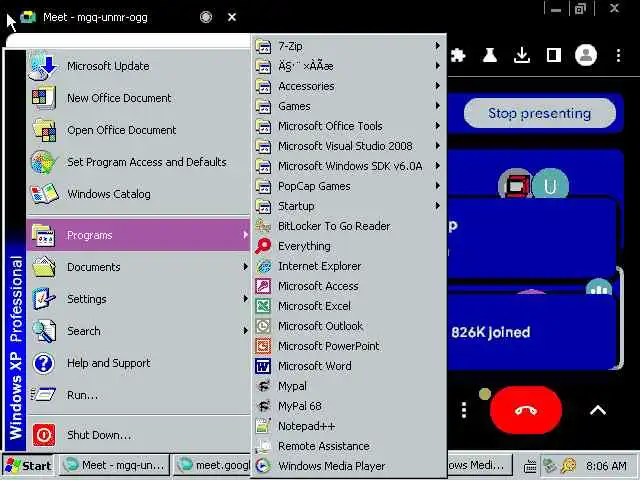This screenshot has height=480, width=640.
Task: Expand Microsoft Visual Studio 2008 folder
Action: click(349, 146)
